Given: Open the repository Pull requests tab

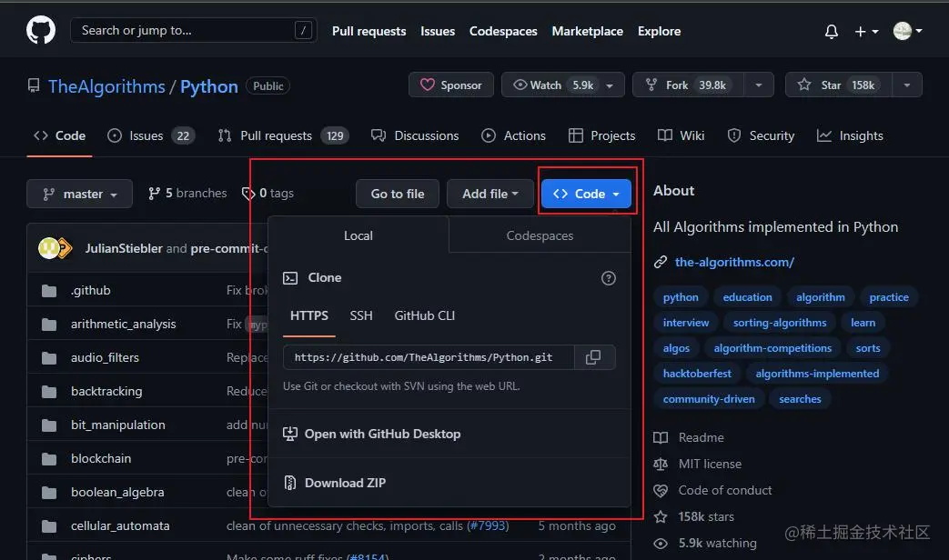Looking at the screenshot, I should [x=283, y=135].
